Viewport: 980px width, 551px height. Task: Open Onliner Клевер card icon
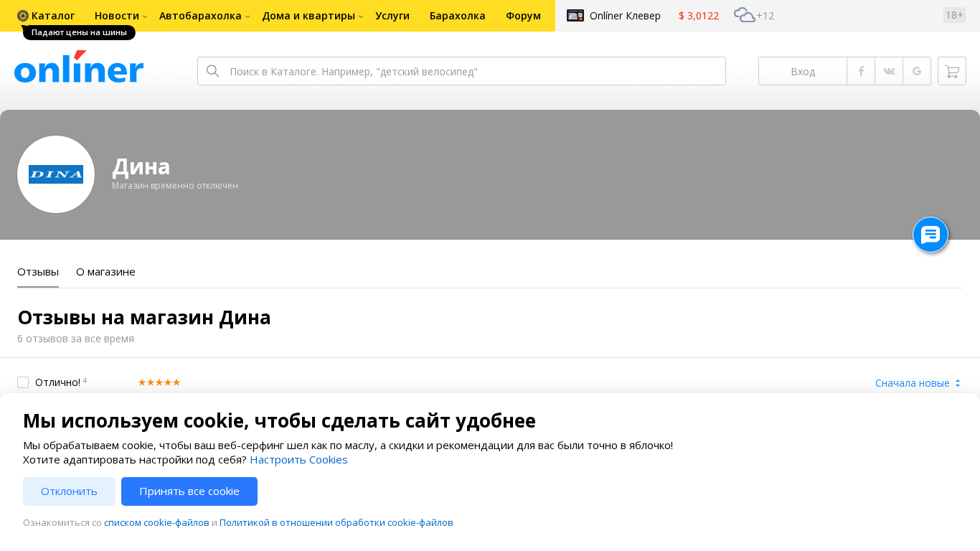(575, 16)
